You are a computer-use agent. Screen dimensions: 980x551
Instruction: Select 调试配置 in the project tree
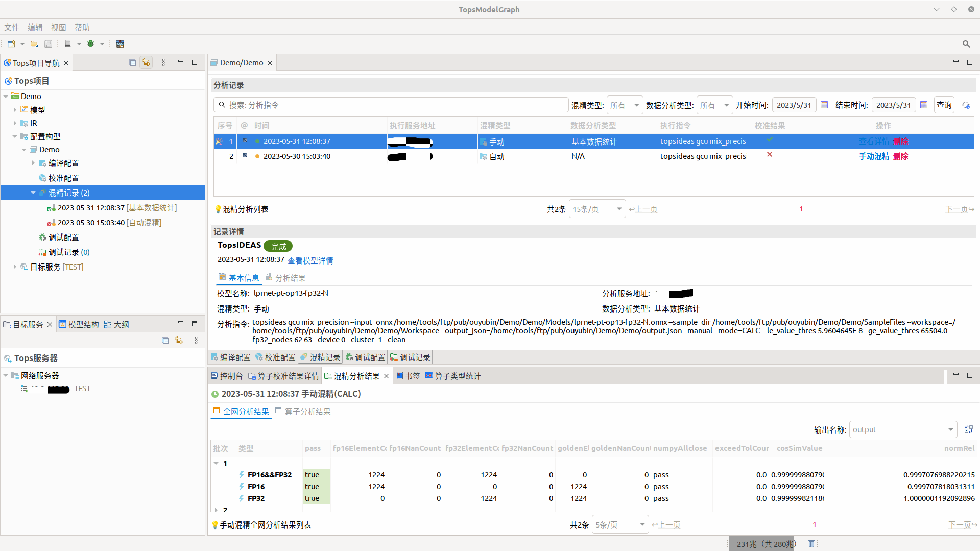63,237
